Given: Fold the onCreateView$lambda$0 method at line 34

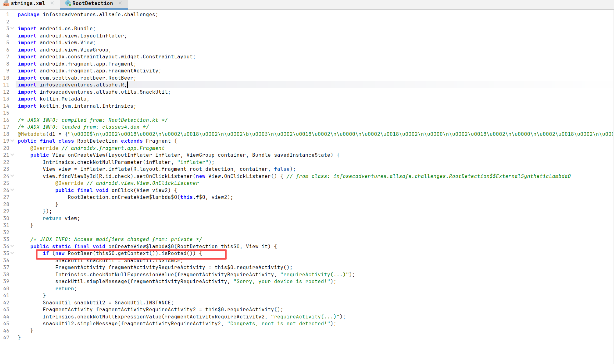Looking at the screenshot, I should pos(12,246).
